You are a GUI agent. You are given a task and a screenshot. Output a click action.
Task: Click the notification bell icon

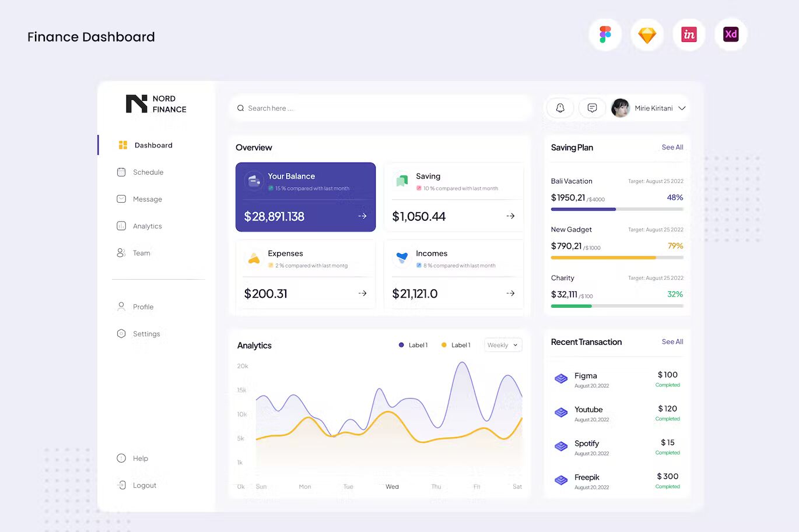point(560,108)
